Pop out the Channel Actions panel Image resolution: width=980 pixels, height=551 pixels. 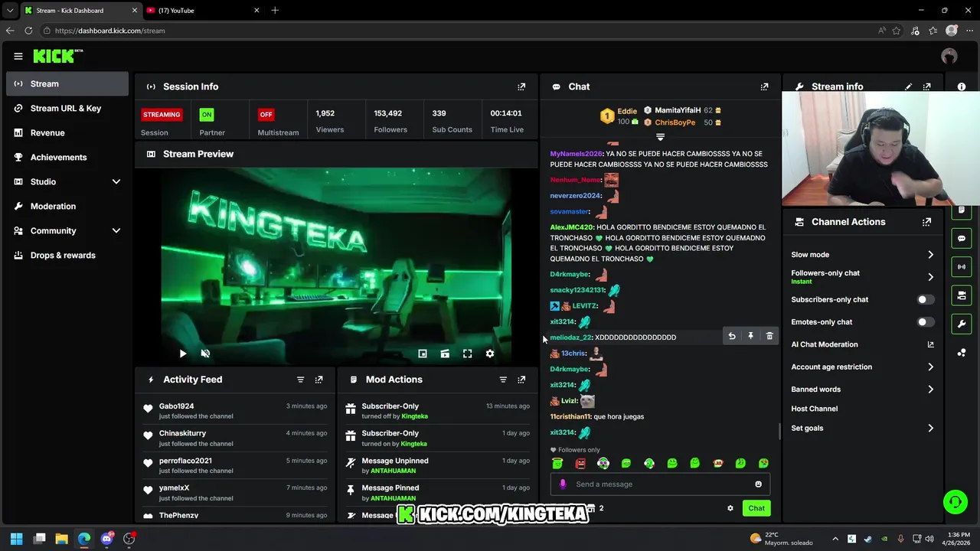(x=927, y=222)
